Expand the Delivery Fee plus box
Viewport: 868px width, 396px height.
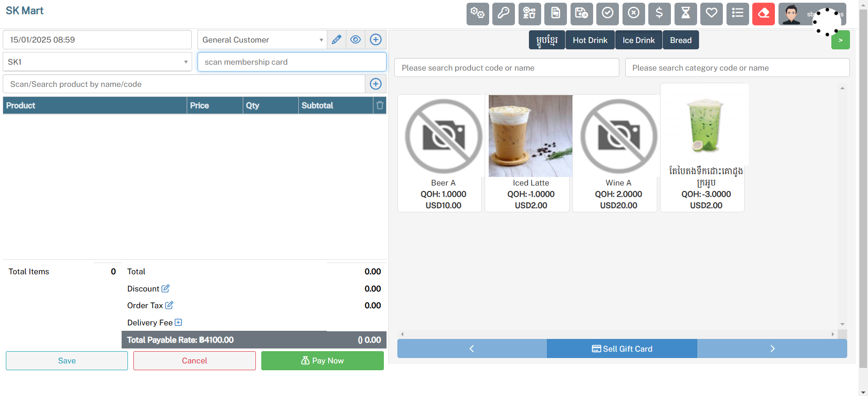click(x=178, y=323)
